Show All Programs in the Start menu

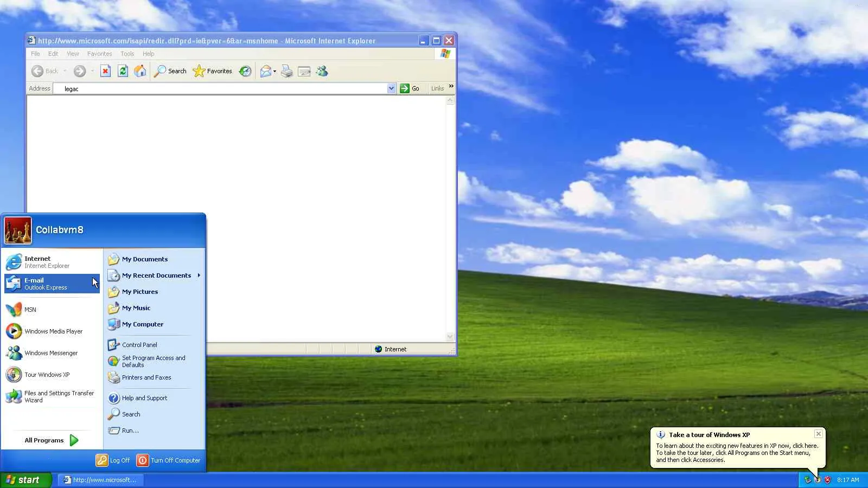point(52,440)
